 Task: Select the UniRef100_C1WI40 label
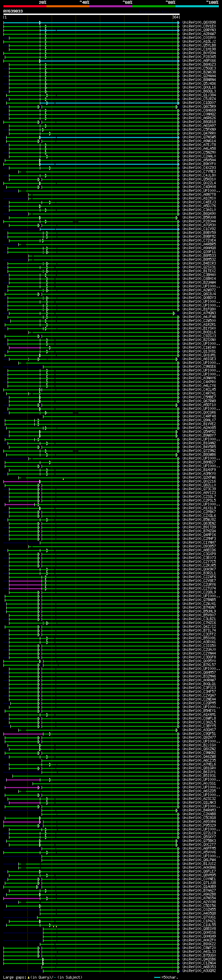point(199,348)
